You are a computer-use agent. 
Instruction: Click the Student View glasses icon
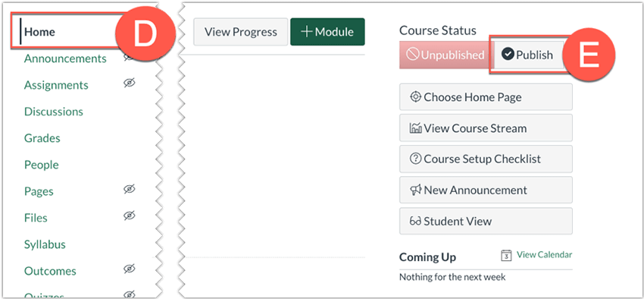[x=416, y=222]
